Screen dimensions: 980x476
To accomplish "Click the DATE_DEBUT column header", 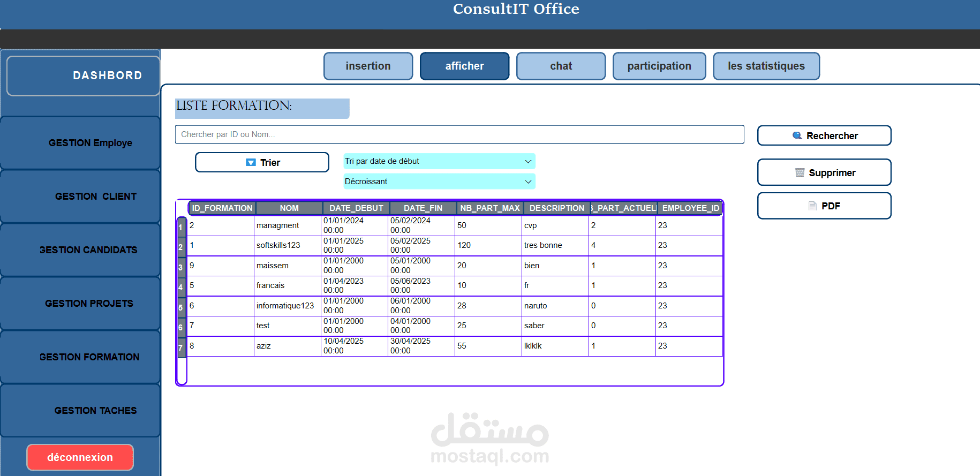I will point(356,208).
